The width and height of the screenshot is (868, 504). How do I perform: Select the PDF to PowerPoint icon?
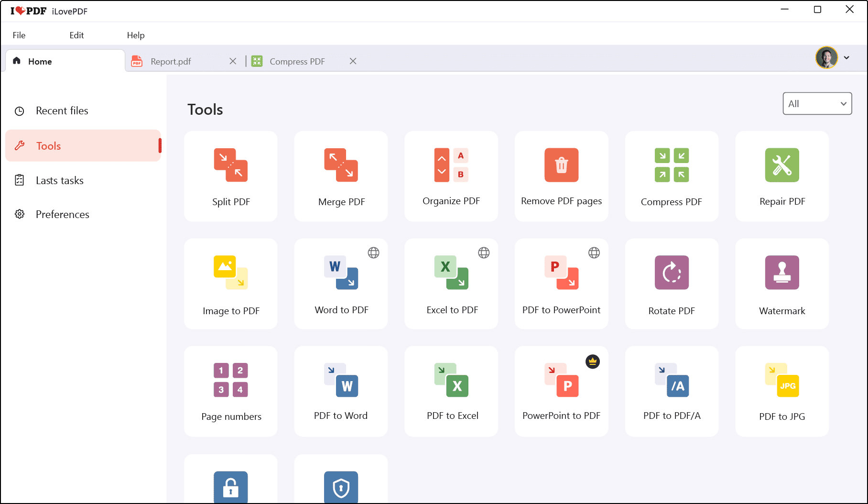pos(562,273)
